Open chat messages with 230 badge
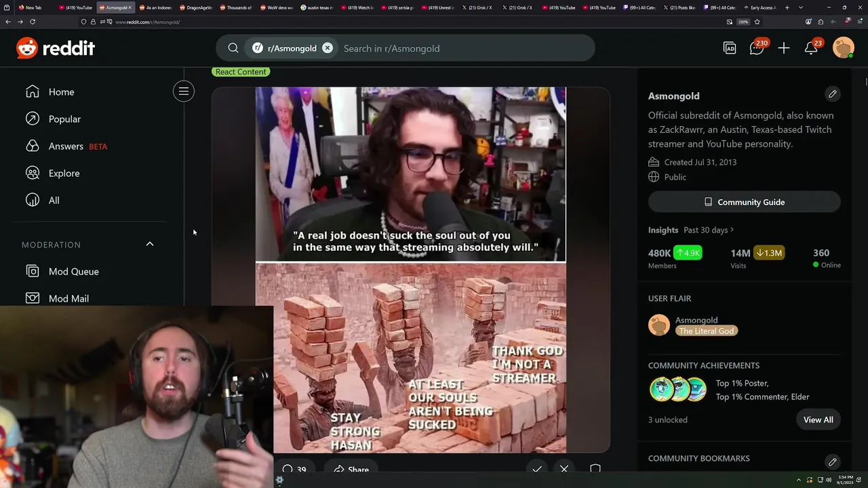The width and height of the screenshot is (868, 488). pos(757,47)
